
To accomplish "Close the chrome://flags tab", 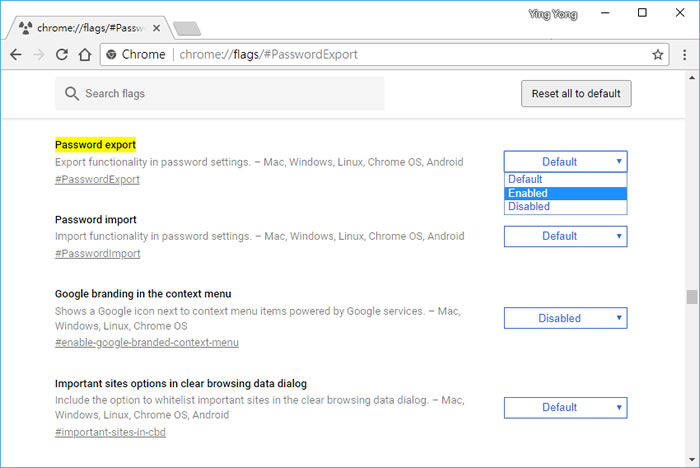I will click(x=156, y=28).
